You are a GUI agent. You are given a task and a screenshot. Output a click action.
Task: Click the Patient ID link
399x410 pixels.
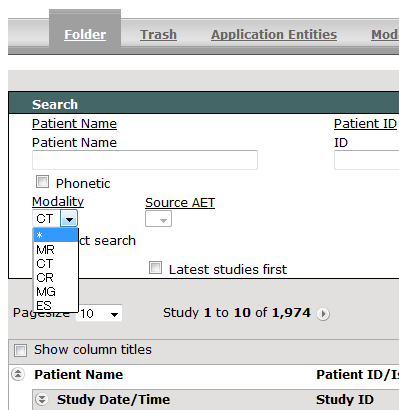[365, 124]
